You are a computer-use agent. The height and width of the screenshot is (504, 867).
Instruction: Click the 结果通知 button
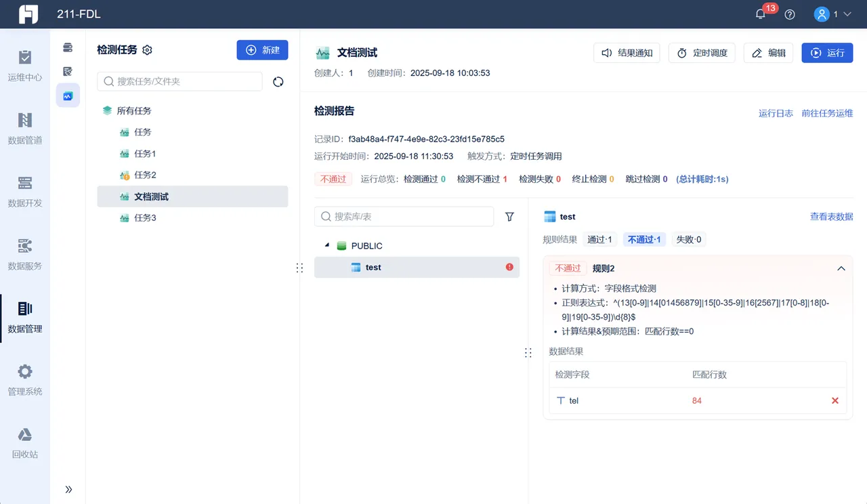(x=627, y=53)
